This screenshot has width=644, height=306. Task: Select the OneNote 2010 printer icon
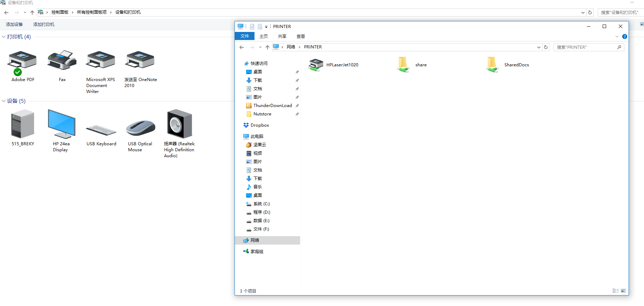(140, 60)
